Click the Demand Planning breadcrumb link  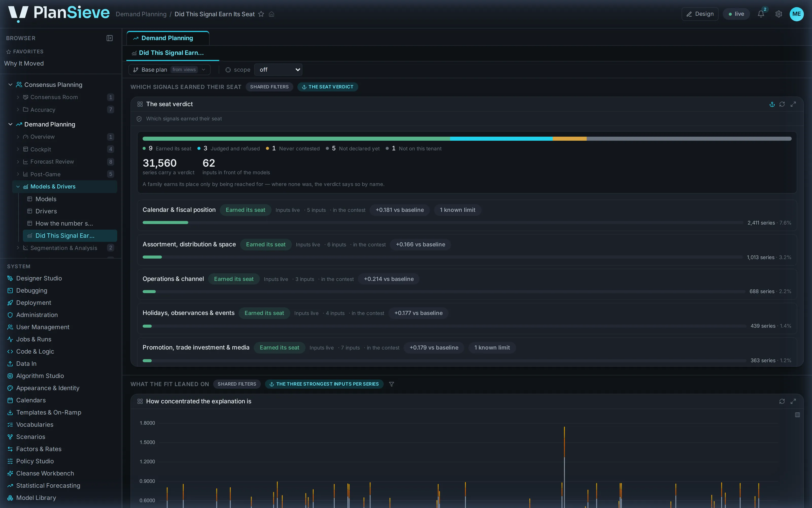(x=141, y=14)
